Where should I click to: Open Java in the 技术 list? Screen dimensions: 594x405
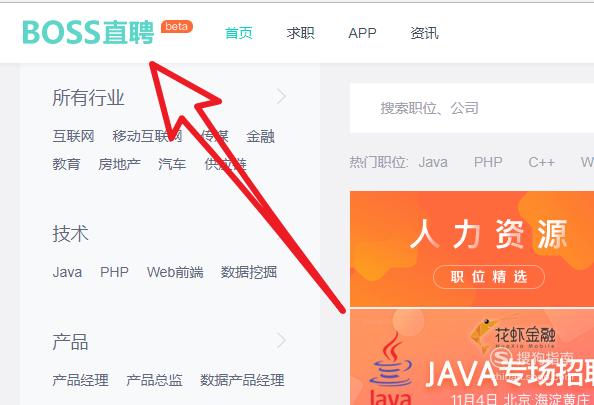[67, 272]
